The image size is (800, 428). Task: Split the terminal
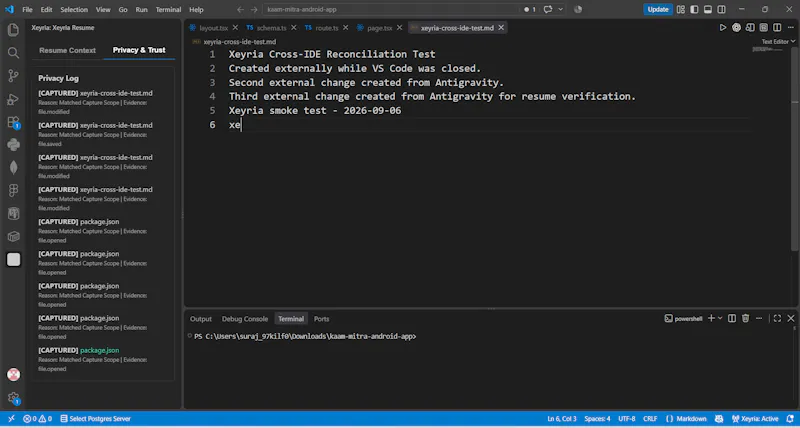click(732, 318)
